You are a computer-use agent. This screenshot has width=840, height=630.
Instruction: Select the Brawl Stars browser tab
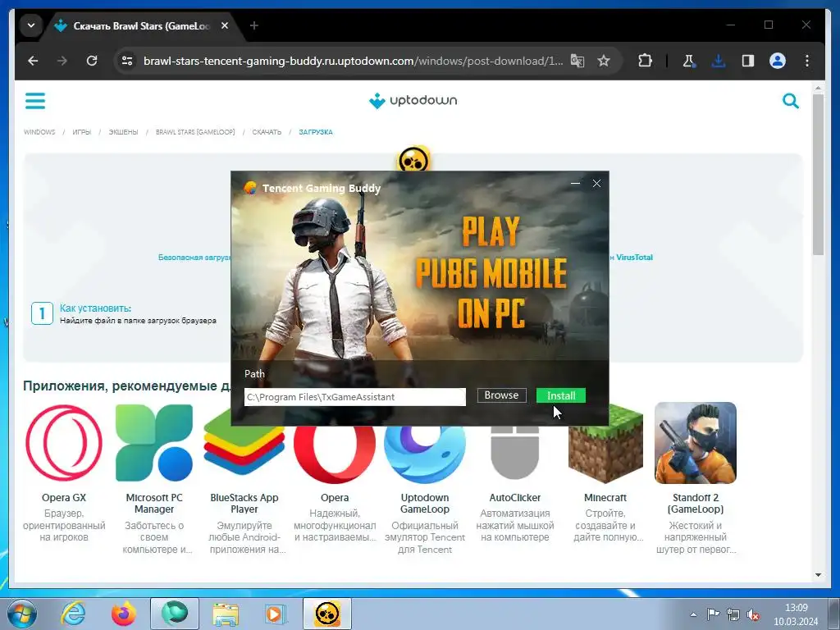[x=141, y=25]
